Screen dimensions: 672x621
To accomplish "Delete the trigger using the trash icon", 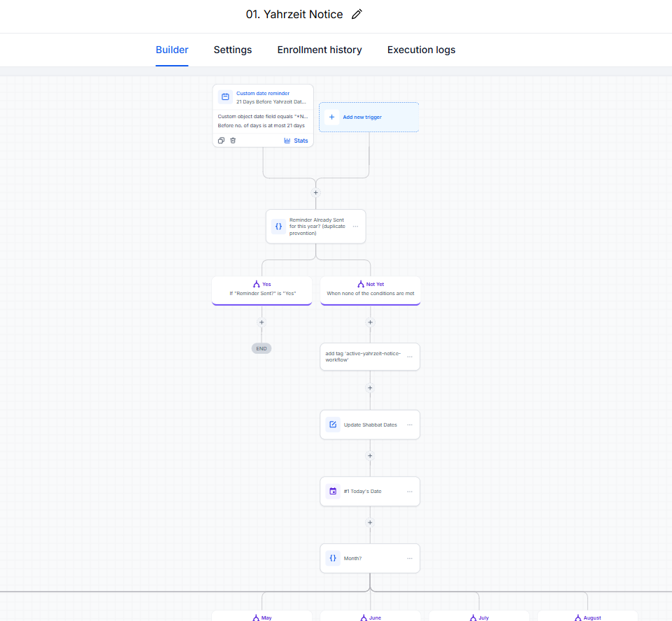I will tap(233, 141).
